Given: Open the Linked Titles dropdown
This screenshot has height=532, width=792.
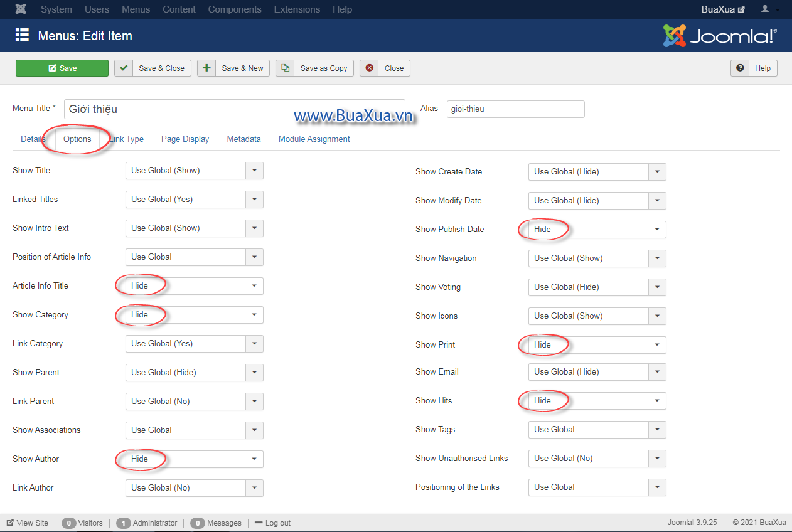Looking at the screenshot, I should (x=195, y=199).
